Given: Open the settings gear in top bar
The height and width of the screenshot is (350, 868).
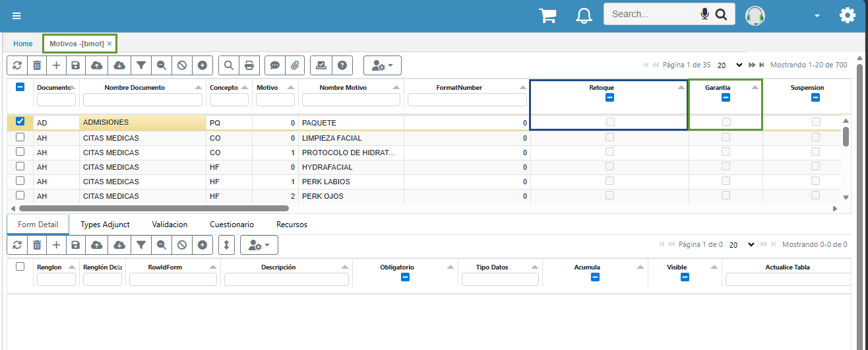Looking at the screenshot, I should click(847, 15).
